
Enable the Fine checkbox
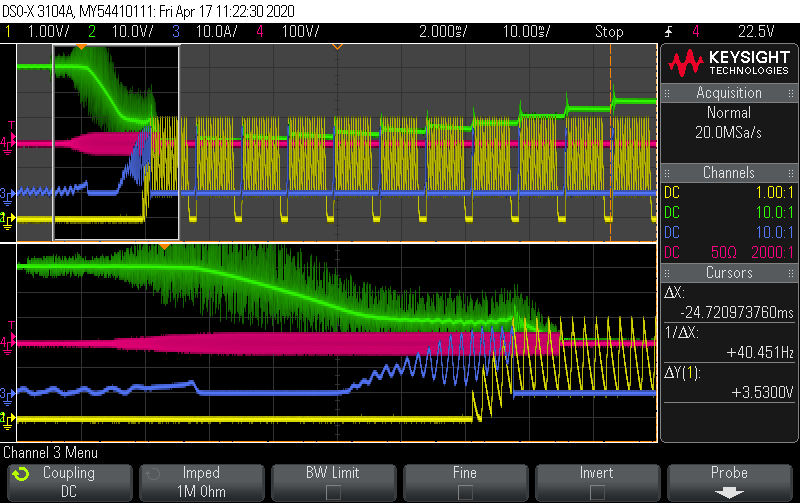(465, 492)
